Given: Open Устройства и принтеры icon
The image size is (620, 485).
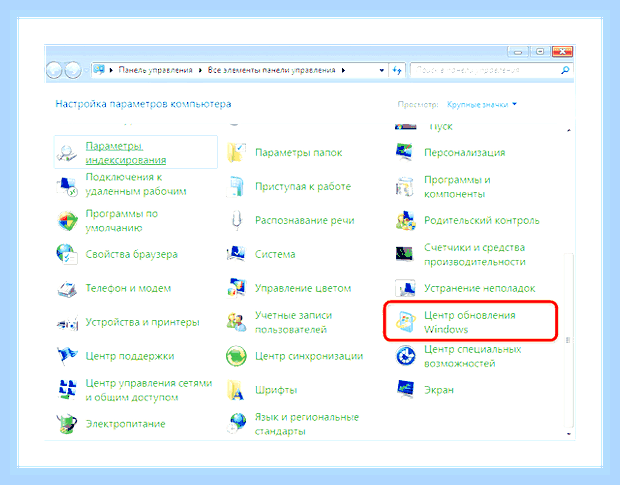Looking at the screenshot, I should 67,323.
